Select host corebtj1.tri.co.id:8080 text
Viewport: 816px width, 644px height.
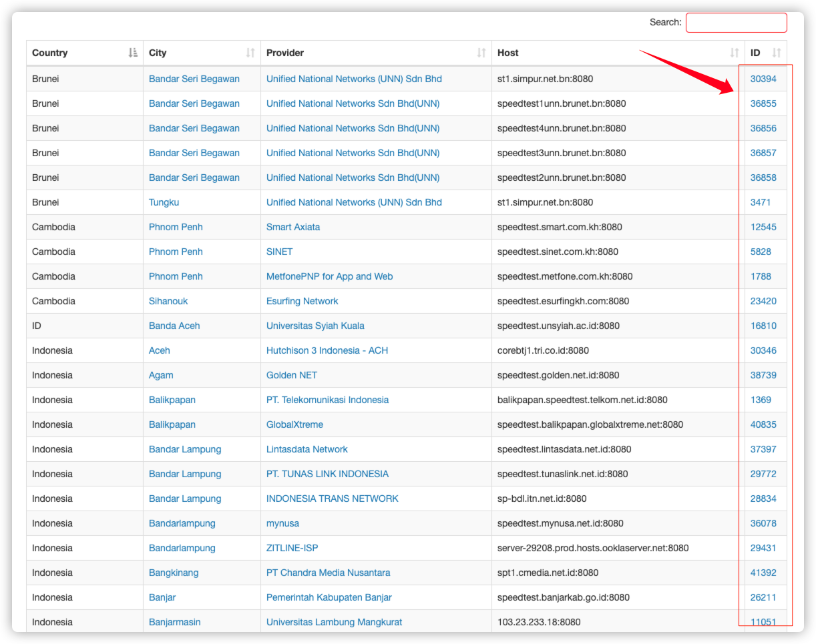(543, 350)
